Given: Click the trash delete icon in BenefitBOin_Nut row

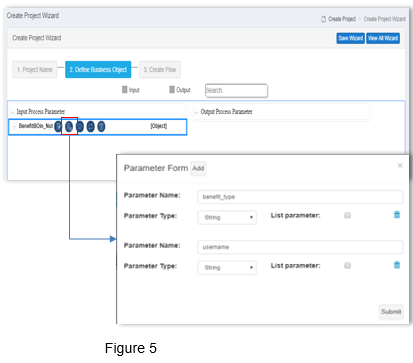Looking at the screenshot, I should click(x=101, y=126).
